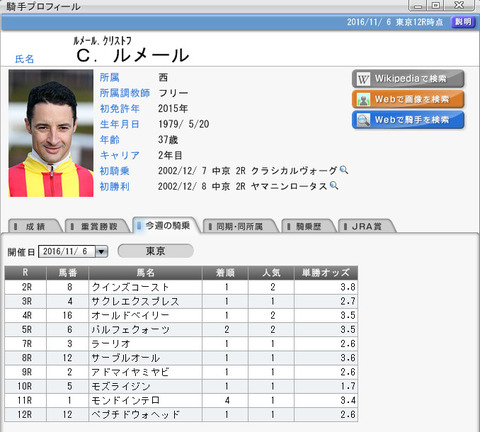Open the 同期・同所属 tab
The image size is (480, 432).
click(240, 226)
